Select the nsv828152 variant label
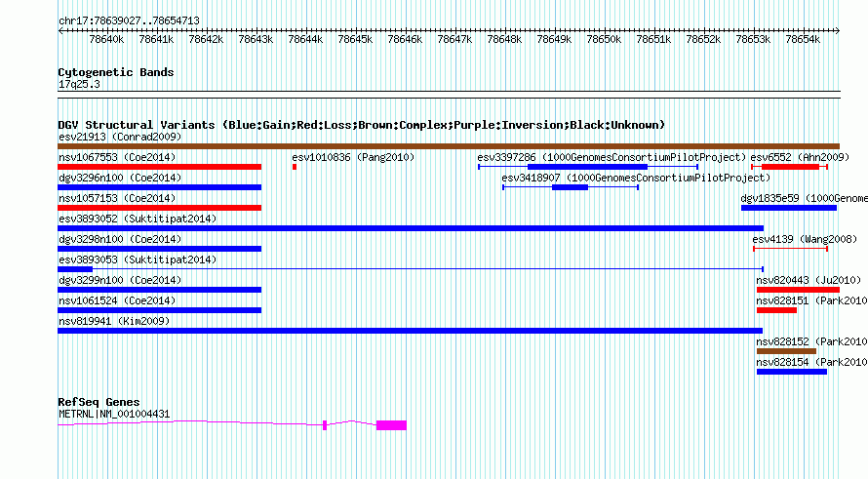The image size is (868, 479). (811, 342)
